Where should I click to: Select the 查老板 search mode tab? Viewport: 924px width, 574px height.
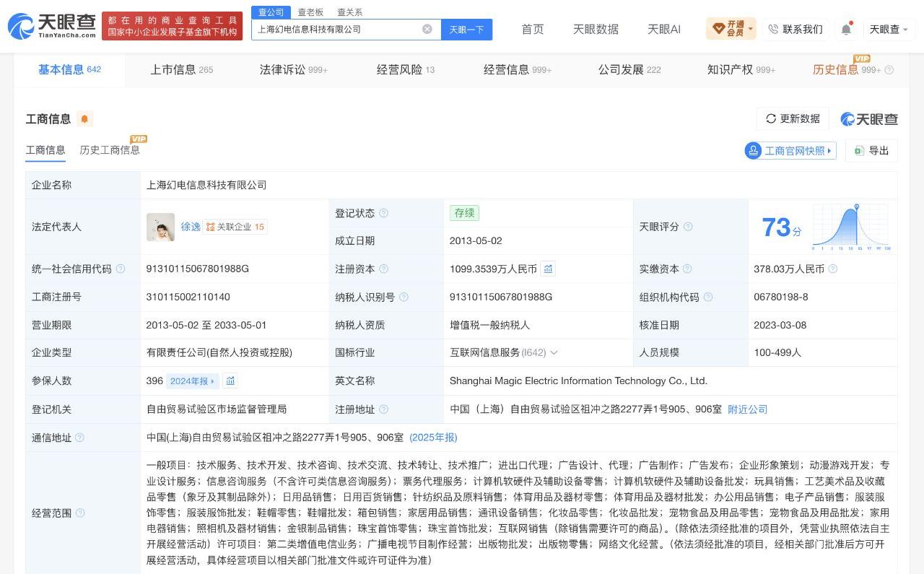[310, 12]
